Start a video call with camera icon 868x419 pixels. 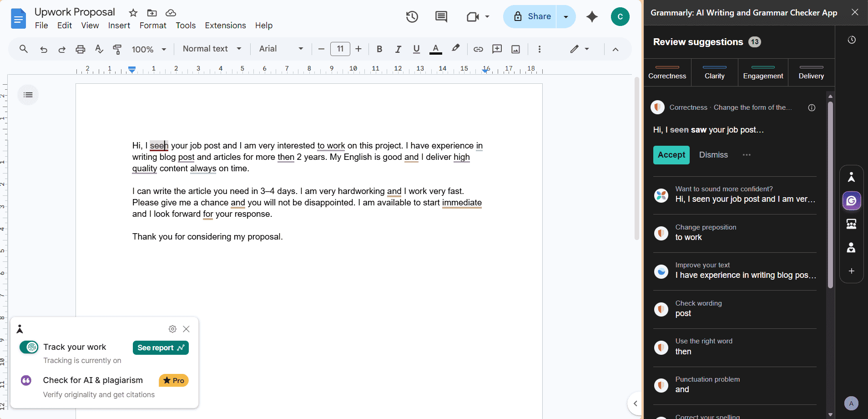pyautogui.click(x=473, y=17)
